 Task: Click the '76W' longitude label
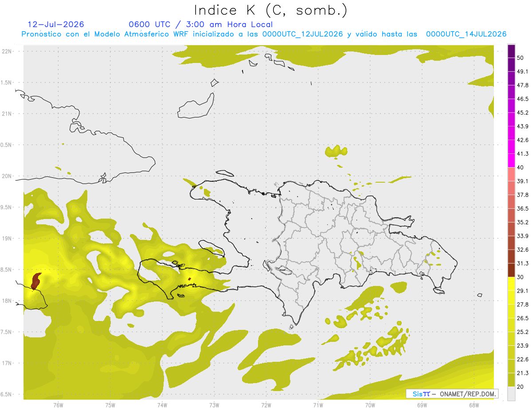(x=58, y=405)
